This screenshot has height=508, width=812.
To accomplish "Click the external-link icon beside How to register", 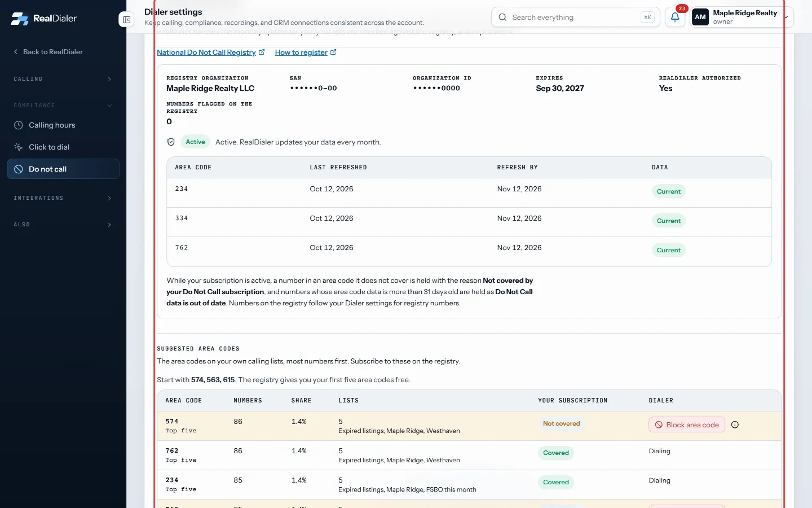I will (333, 52).
